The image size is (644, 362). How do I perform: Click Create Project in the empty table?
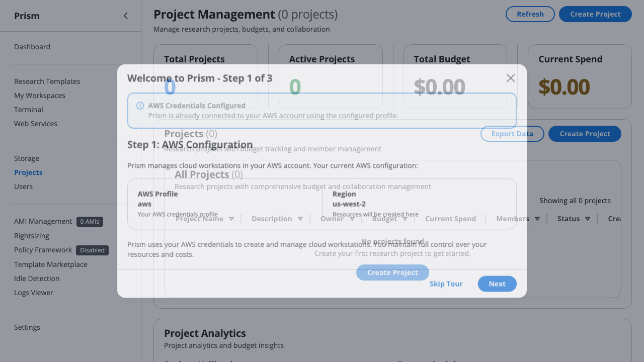392,273
